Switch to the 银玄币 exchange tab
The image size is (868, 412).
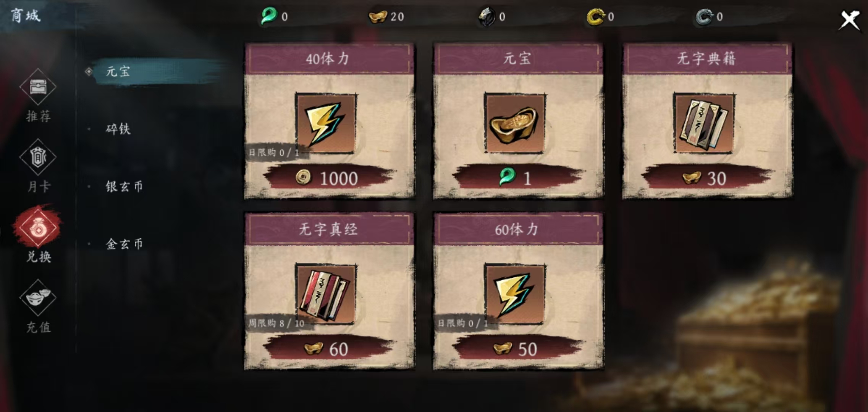pyautogui.click(x=124, y=186)
